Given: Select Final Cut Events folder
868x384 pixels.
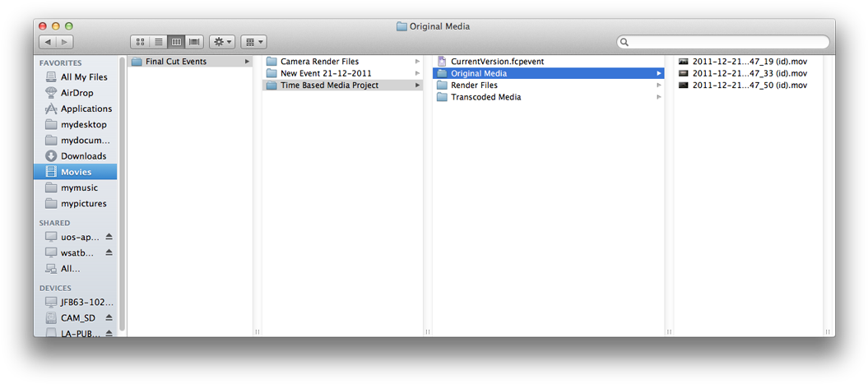Looking at the screenshot, I should click(190, 62).
